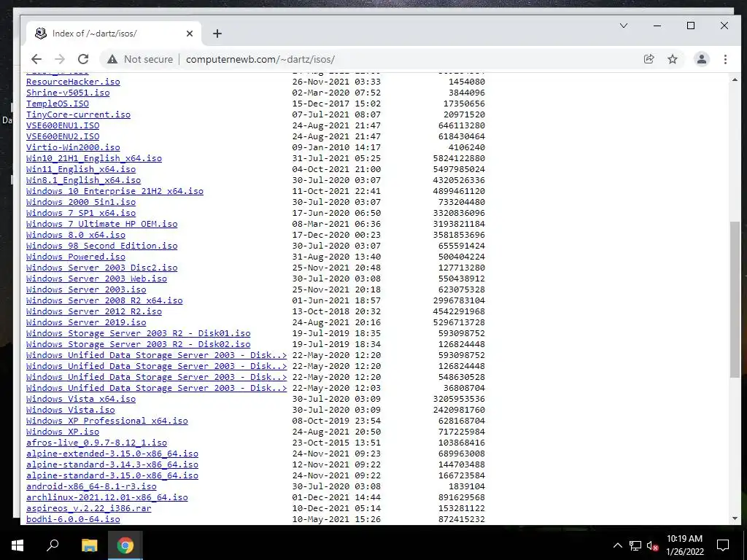Screen dimensions: 747x560
Task: Close the Index of /~dartz/isos/ tab
Action: pos(190,34)
